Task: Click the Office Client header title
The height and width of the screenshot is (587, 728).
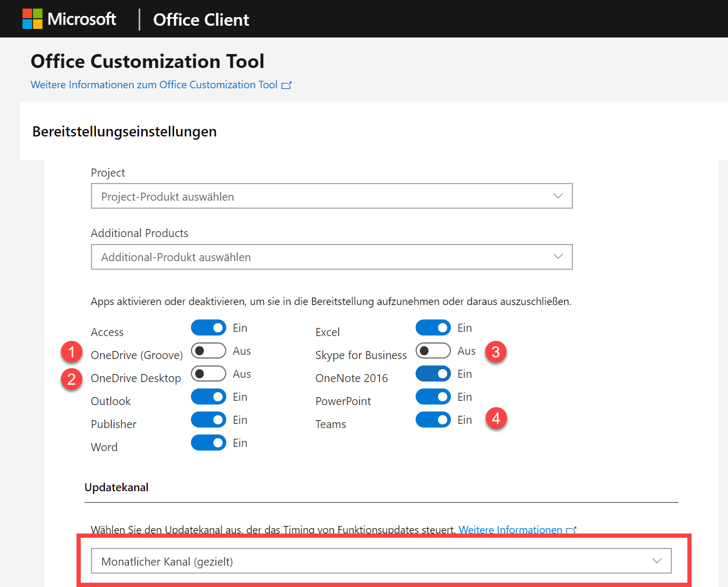Action: click(201, 20)
